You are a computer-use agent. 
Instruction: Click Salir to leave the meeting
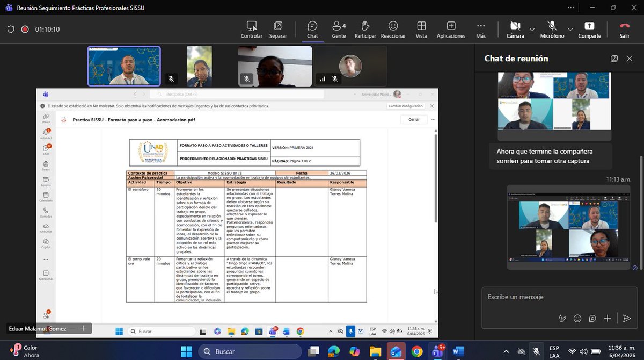click(624, 29)
